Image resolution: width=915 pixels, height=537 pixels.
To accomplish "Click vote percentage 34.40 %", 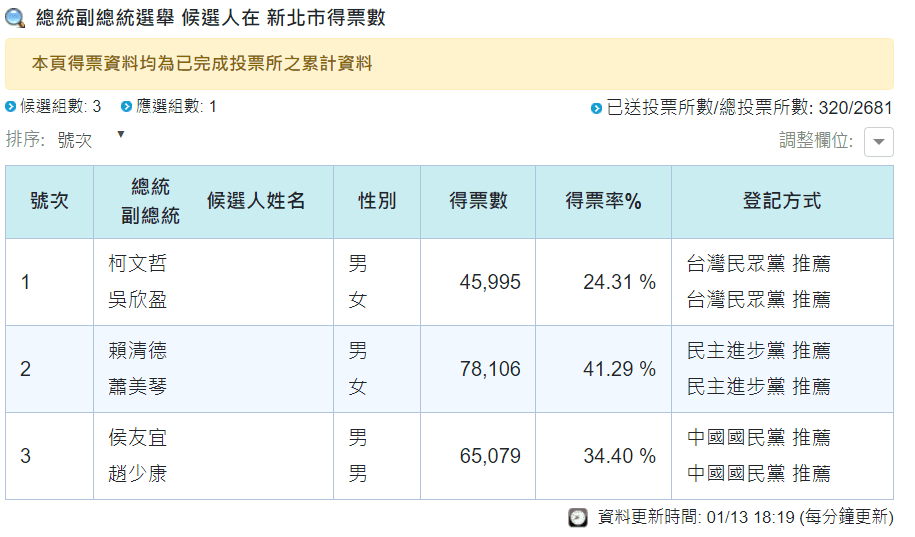I will click(620, 456).
